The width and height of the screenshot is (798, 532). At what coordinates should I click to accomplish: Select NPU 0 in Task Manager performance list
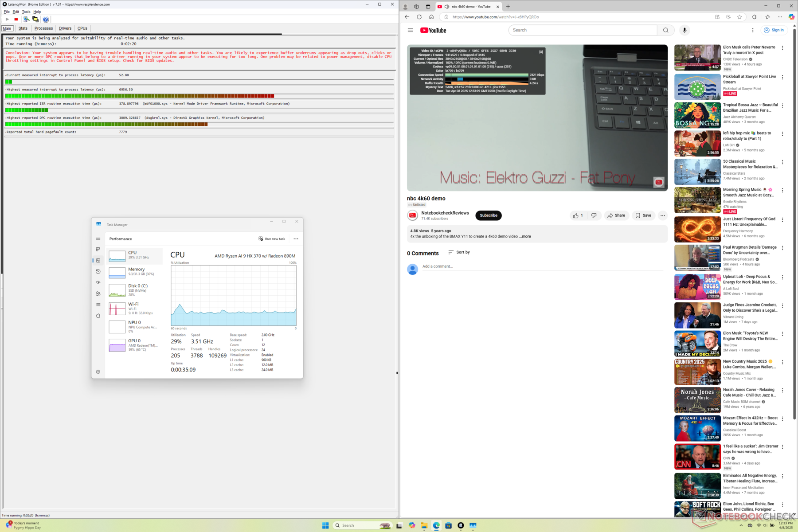pos(135,327)
